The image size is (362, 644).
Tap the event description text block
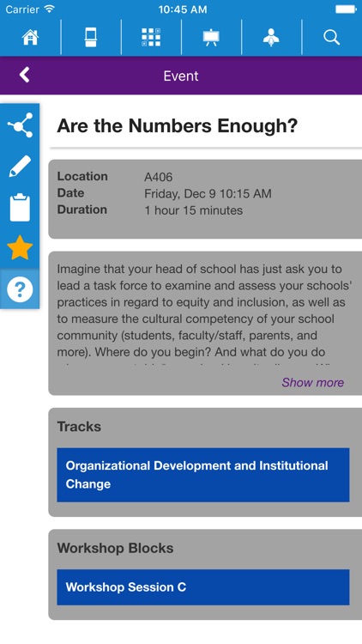click(204, 316)
